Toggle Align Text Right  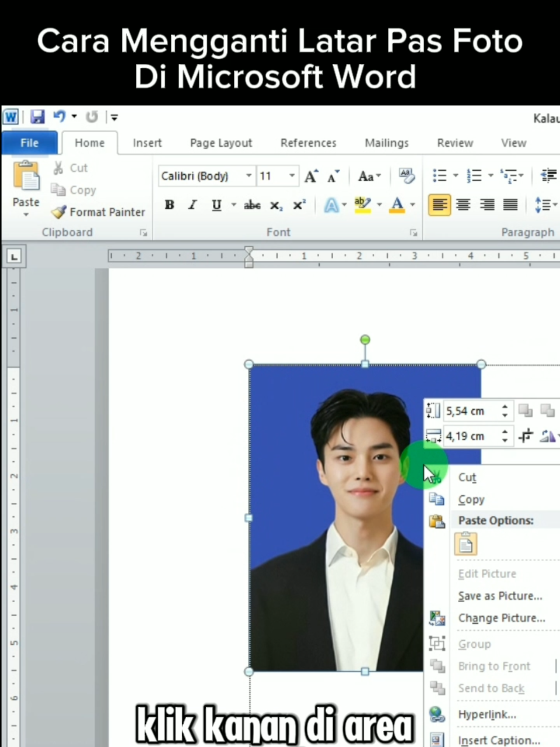[x=487, y=205]
